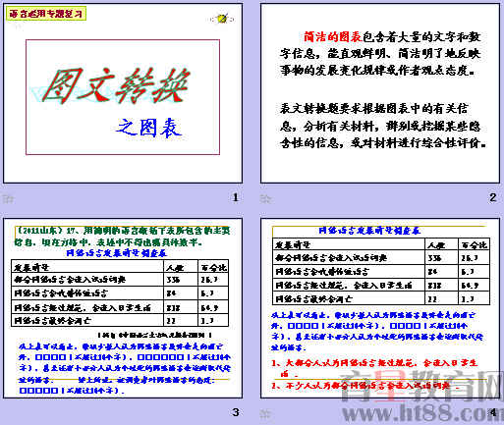Screen dimensions: 504x425
Task: Click slide number 3 label
Action: [x=236, y=412]
